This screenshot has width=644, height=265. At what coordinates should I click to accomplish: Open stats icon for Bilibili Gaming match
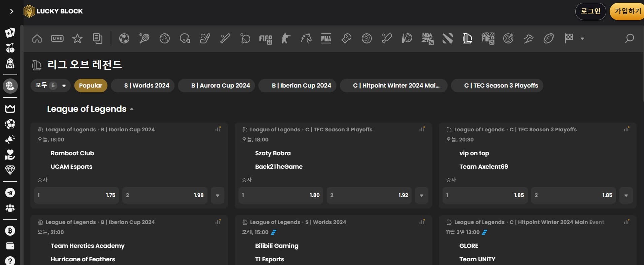pos(422,222)
